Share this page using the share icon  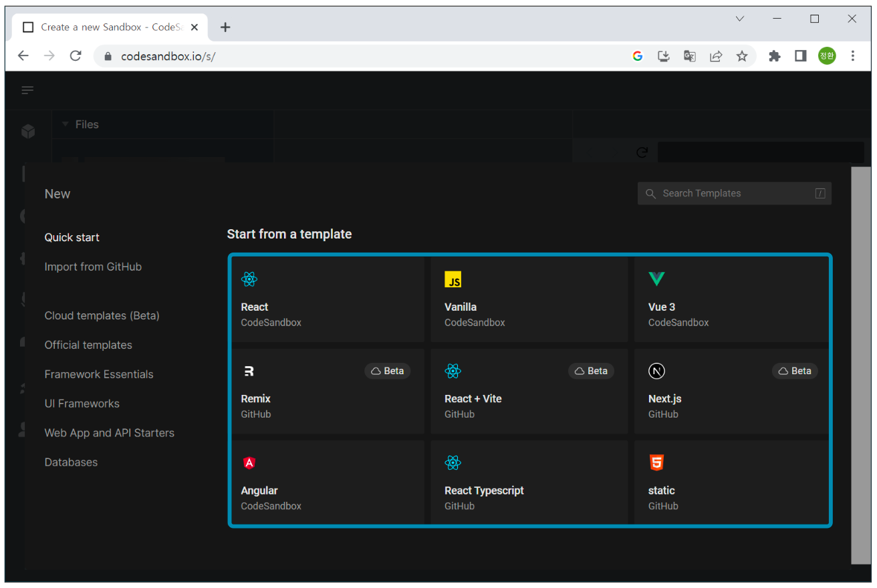pos(716,56)
